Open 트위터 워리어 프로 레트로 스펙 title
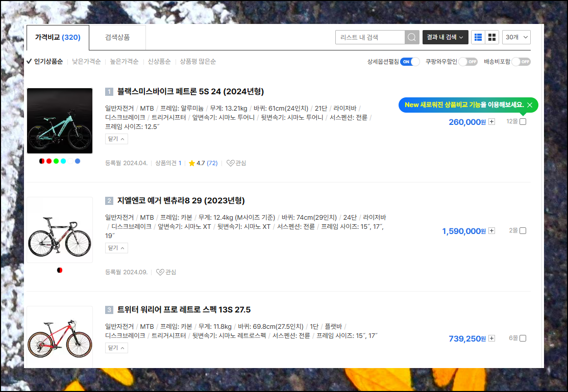Screen dimensions: 568x392 point(184,310)
